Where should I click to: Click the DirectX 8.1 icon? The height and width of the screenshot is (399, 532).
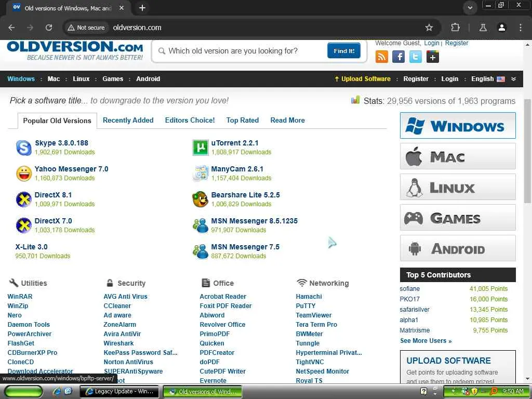coord(24,199)
